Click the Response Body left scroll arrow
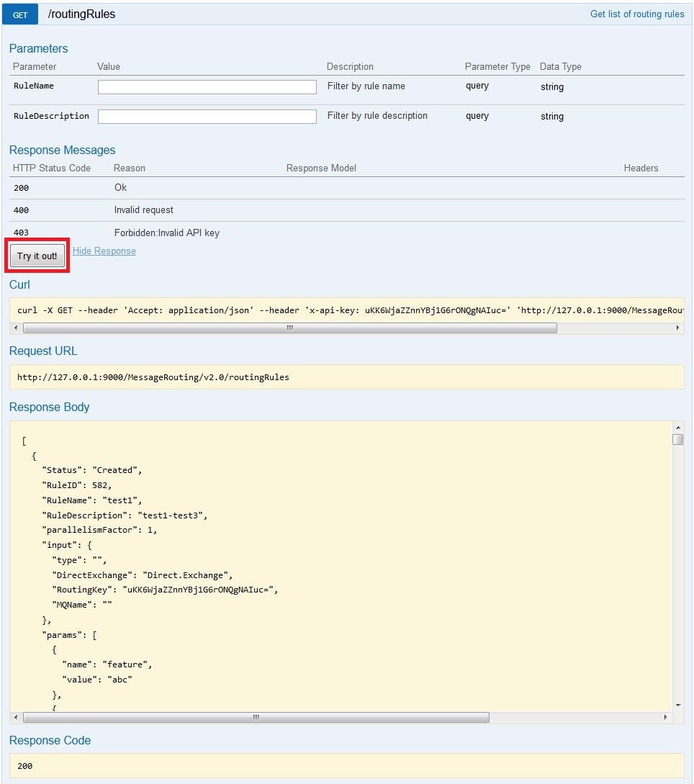Viewport: 694px width, 784px height. pyautogui.click(x=16, y=718)
